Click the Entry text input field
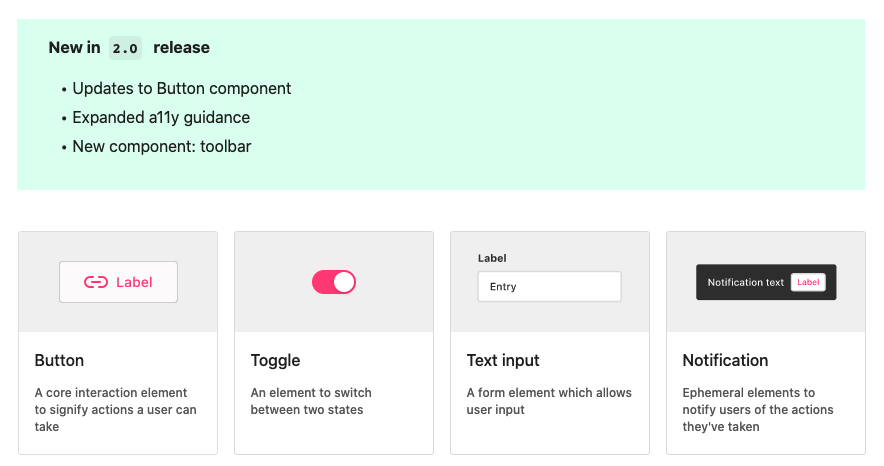This screenshot has height=466, width=884. [x=549, y=286]
